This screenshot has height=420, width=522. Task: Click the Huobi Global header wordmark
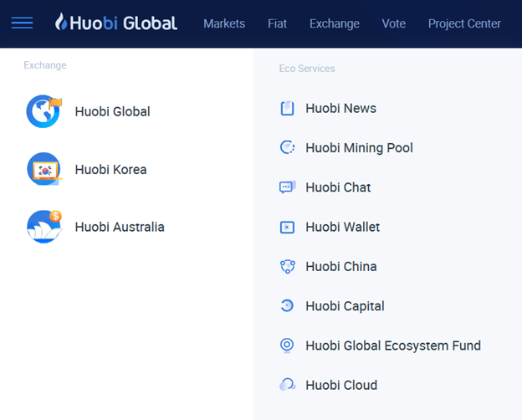coord(124,23)
